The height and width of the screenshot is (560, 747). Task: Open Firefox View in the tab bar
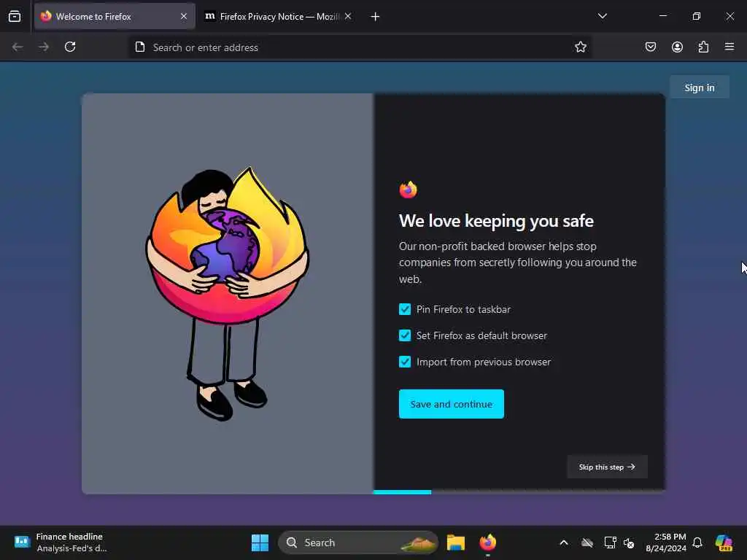[x=15, y=16]
